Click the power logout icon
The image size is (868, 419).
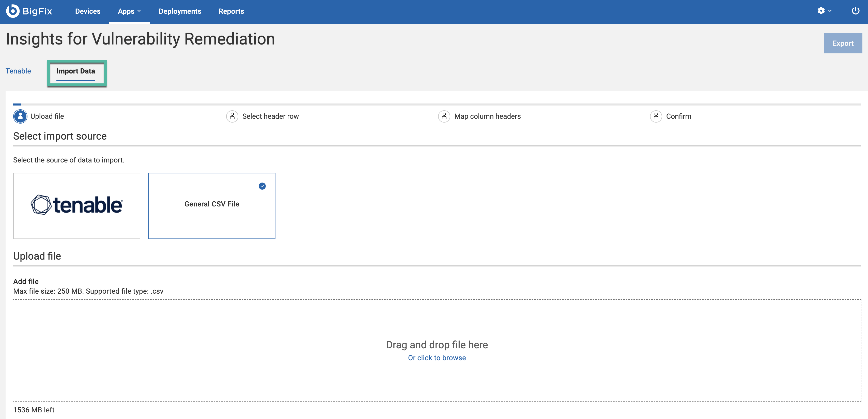(855, 11)
